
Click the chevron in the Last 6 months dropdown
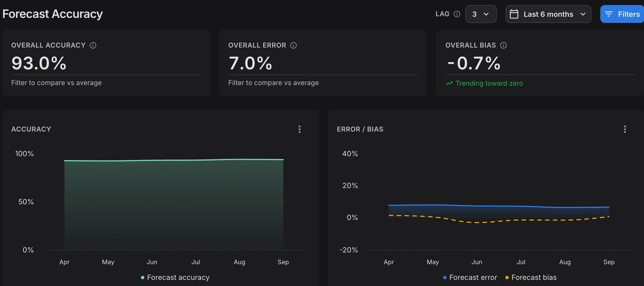pyautogui.click(x=583, y=14)
